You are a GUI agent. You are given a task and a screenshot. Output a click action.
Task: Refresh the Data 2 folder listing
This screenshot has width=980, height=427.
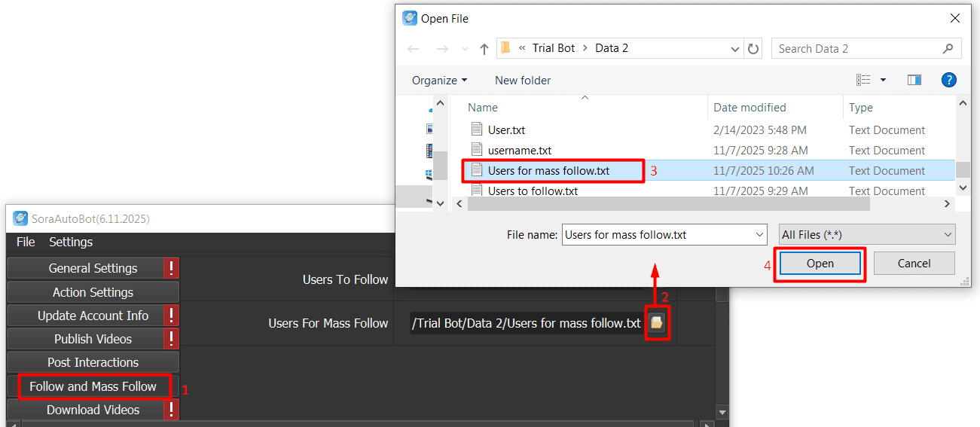pos(753,49)
